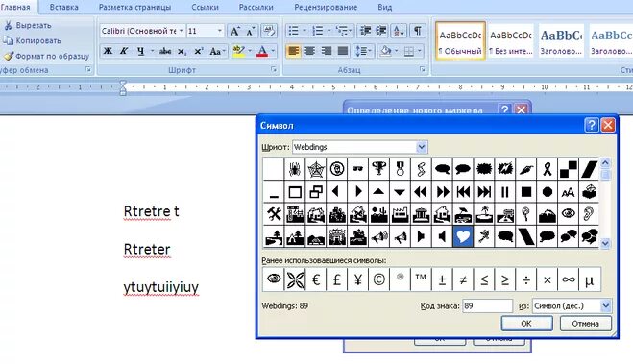Viewport: 633px width, 364px height.
Task: Apply superscript formatting
Action: [x=198, y=51]
